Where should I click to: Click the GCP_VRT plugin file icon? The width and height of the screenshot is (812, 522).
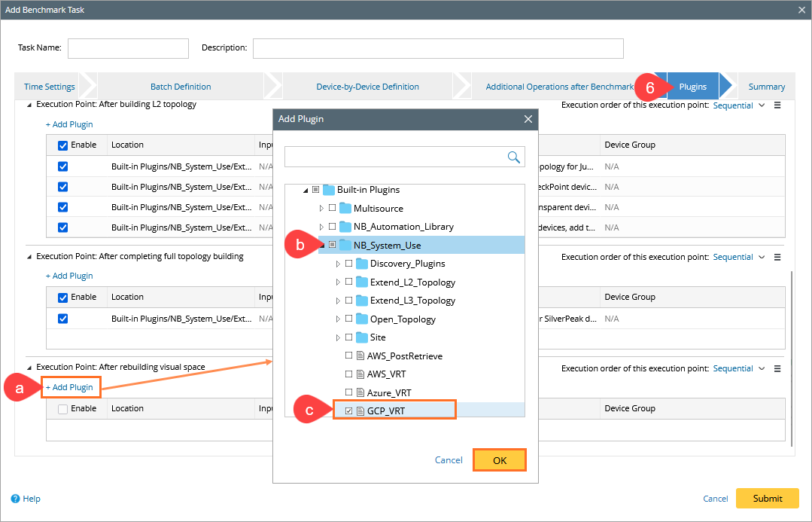pos(360,411)
